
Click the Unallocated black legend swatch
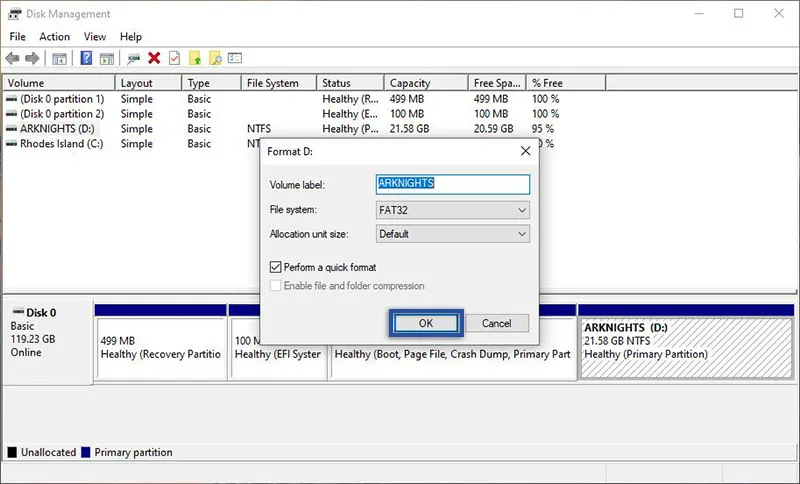[x=12, y=452]
